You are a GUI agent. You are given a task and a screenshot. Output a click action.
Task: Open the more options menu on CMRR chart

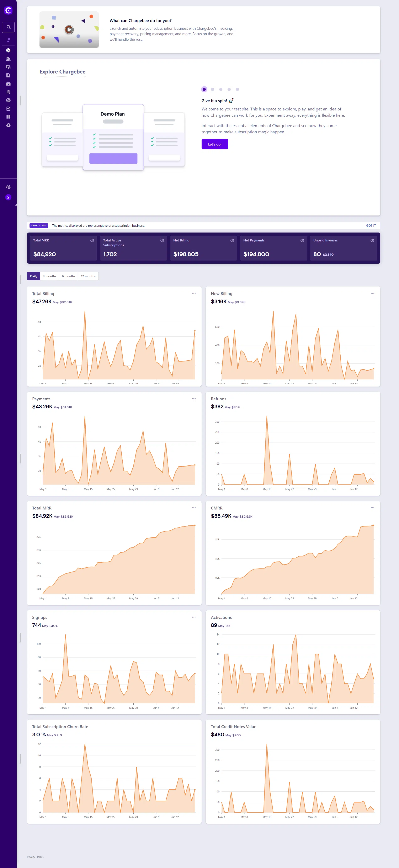(372, 507)
